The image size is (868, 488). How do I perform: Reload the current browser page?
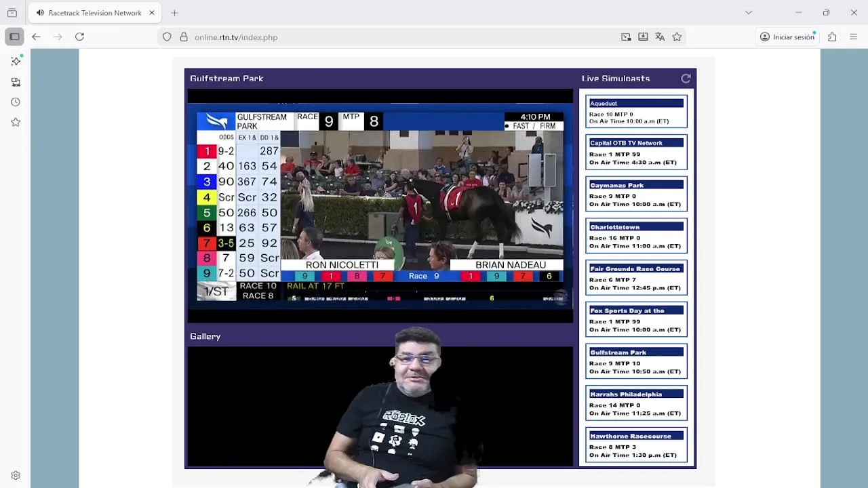click(79, 37)
